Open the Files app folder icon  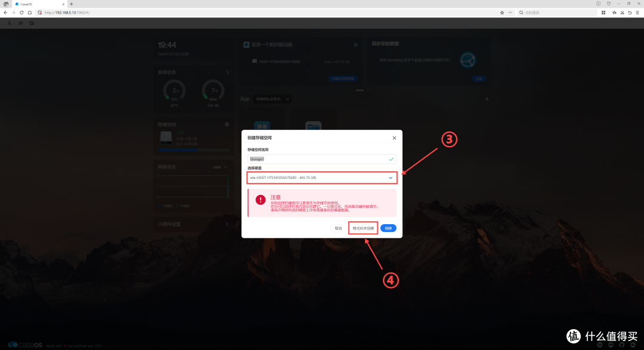pyautogui.click(x=313, y=125)
